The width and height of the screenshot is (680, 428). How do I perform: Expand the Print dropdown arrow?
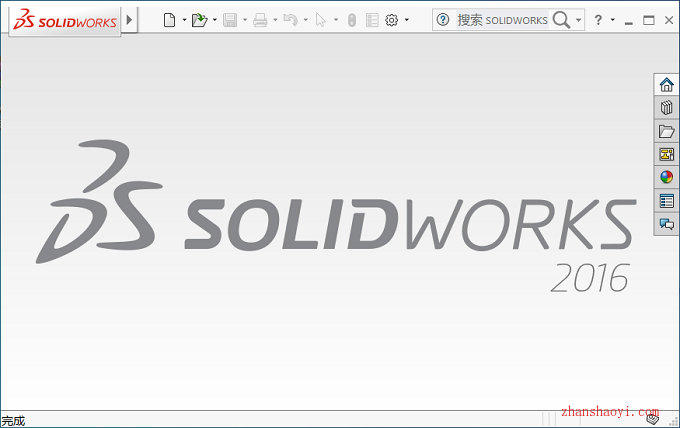275,20
